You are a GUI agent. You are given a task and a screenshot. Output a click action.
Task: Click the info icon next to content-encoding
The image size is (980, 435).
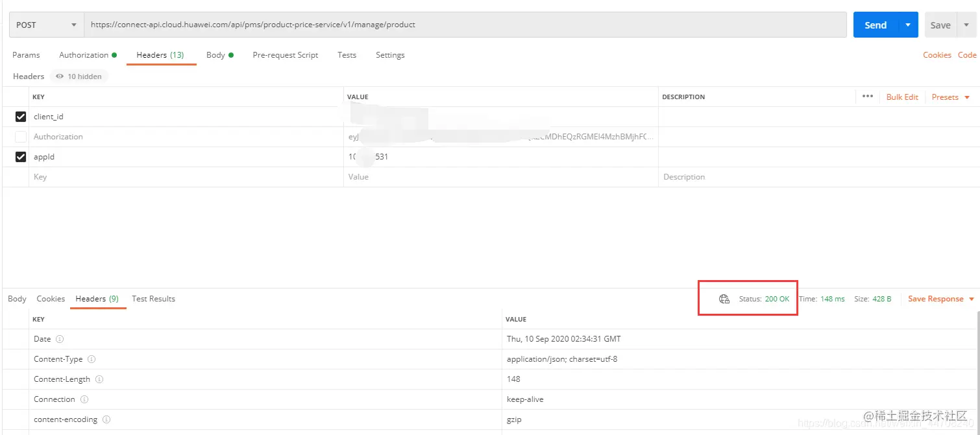[x=106, y=419]
